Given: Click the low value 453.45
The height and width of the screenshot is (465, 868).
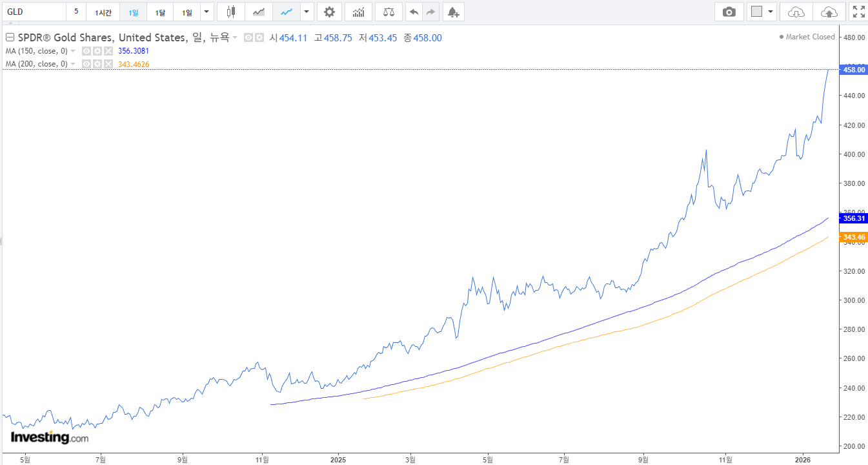Looking at the screenshot, I should [383, 38].
